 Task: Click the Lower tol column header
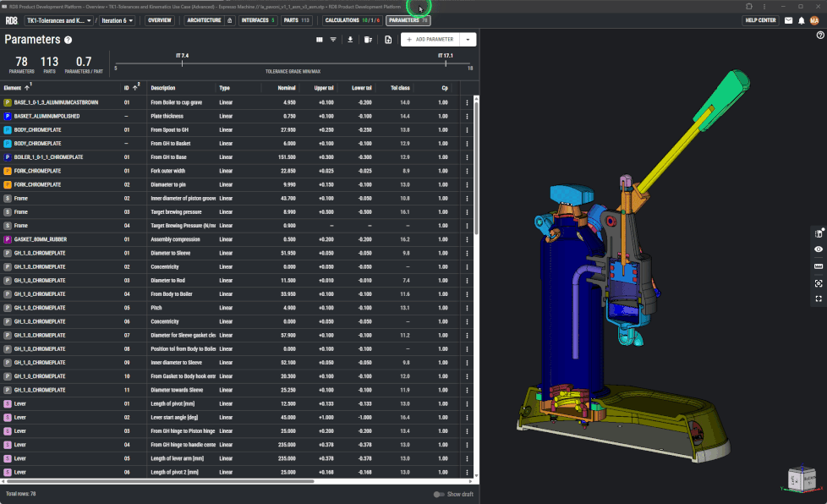pos(362,88)
